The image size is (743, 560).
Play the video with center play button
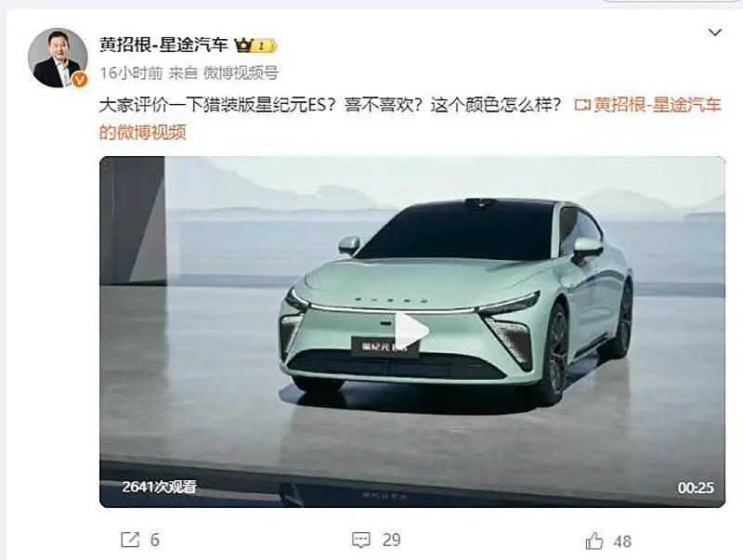point(411,331)
